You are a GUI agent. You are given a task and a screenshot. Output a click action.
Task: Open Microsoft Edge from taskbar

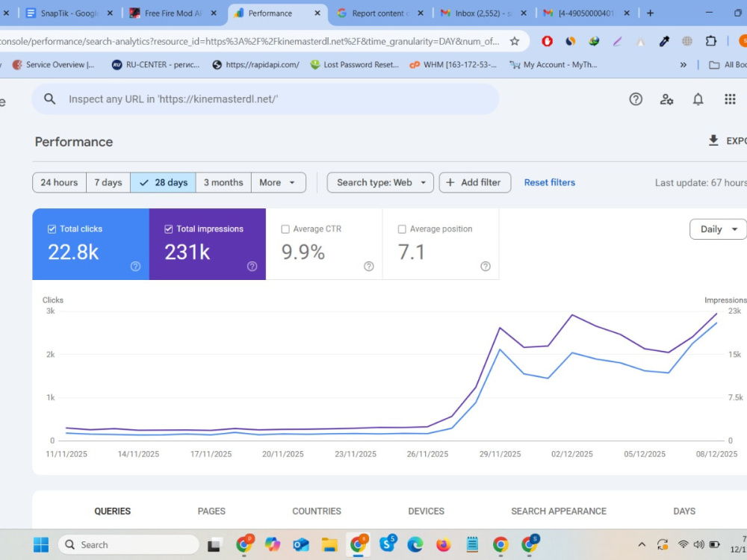coord(415,544)
